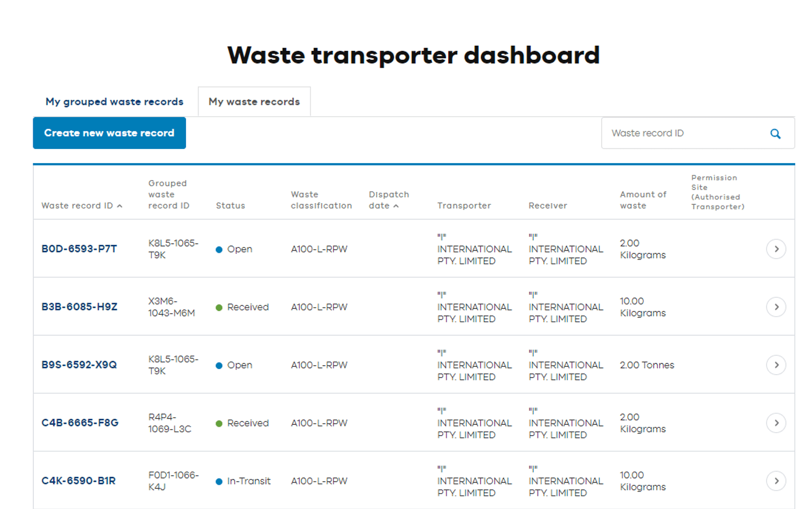This screenshot has height=509, width=812.
Task: Click the search magnifier icon
Action: [x=775, y=133]
